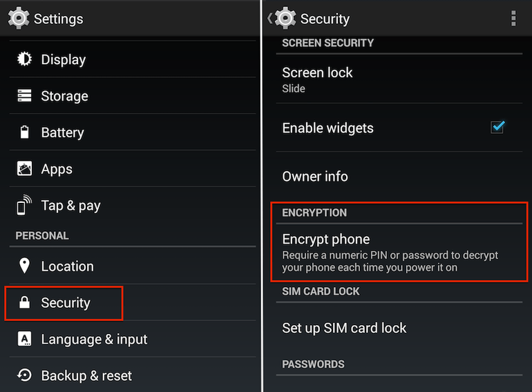Open Set up SIM card lock

pos(344,328)
